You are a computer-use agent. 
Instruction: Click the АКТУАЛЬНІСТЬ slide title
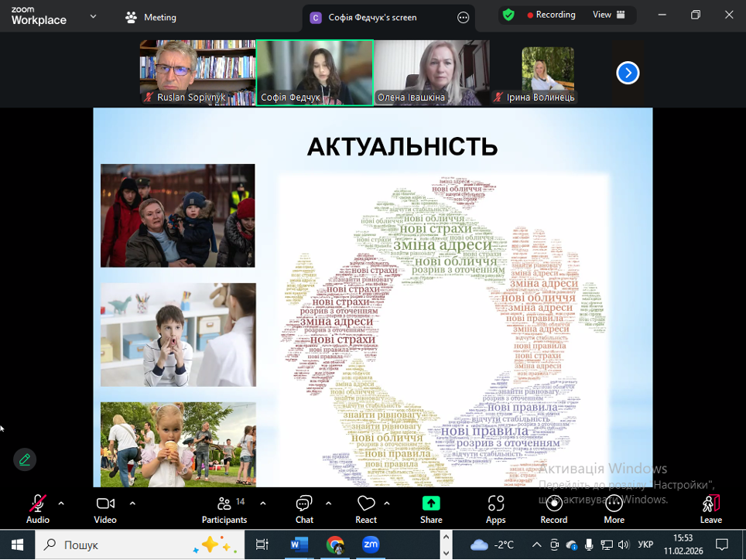[x=402, y=146]
